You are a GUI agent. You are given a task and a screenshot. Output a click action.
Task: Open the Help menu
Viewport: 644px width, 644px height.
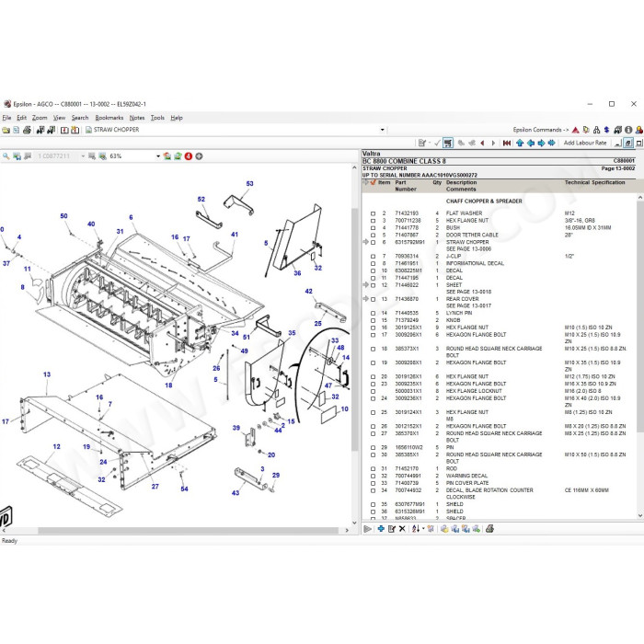coord(177,118)
